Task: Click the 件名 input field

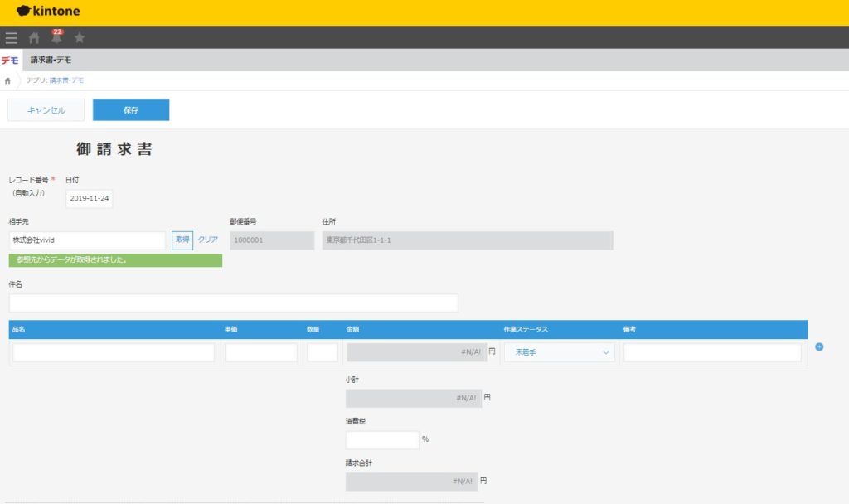Action: click(x=233, y=303)
